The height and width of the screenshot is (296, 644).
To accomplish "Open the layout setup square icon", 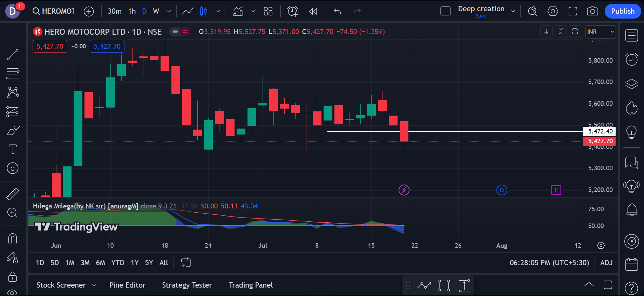I will 446,11.
